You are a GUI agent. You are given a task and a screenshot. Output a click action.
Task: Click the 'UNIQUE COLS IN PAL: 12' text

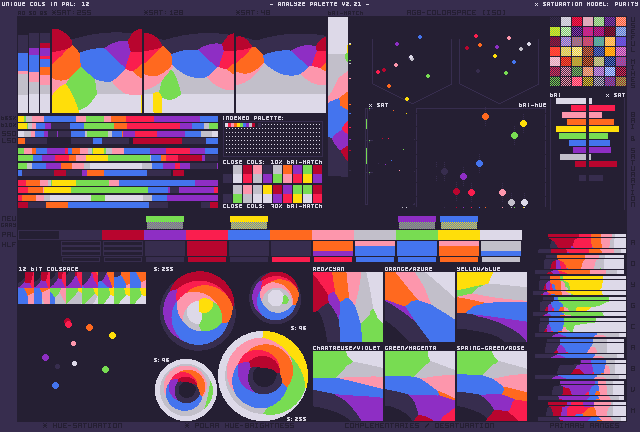[45, 4]
